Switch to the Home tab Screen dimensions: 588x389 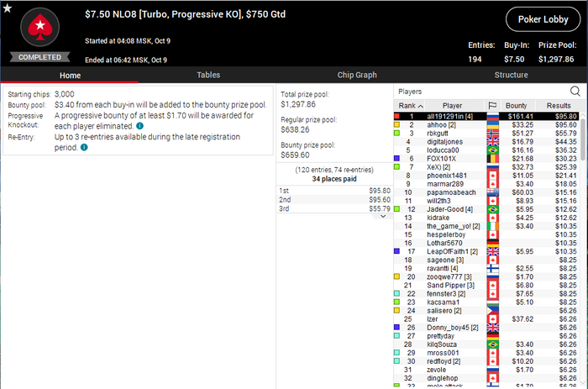70,75
